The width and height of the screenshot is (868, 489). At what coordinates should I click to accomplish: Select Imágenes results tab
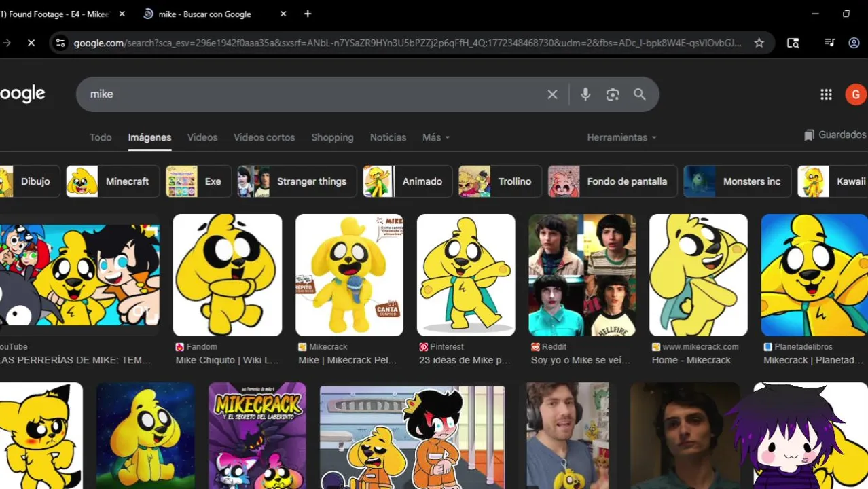tap(149, 137)
